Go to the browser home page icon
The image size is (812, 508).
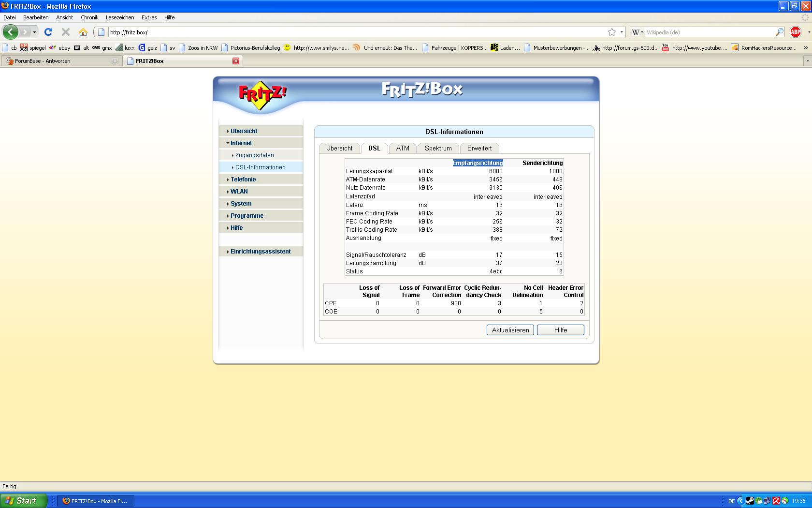(x=83, y=32)
